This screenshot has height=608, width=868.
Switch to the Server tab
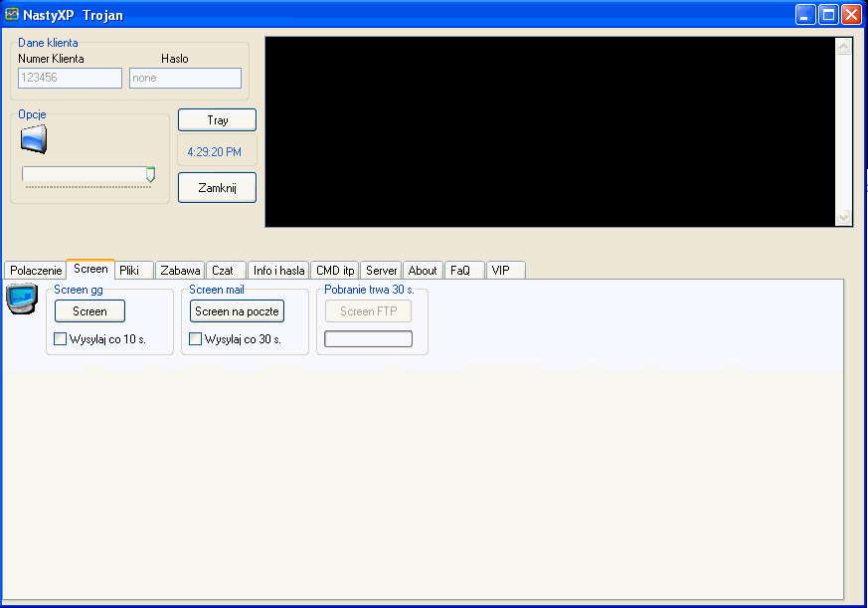(x=381, y=270)
